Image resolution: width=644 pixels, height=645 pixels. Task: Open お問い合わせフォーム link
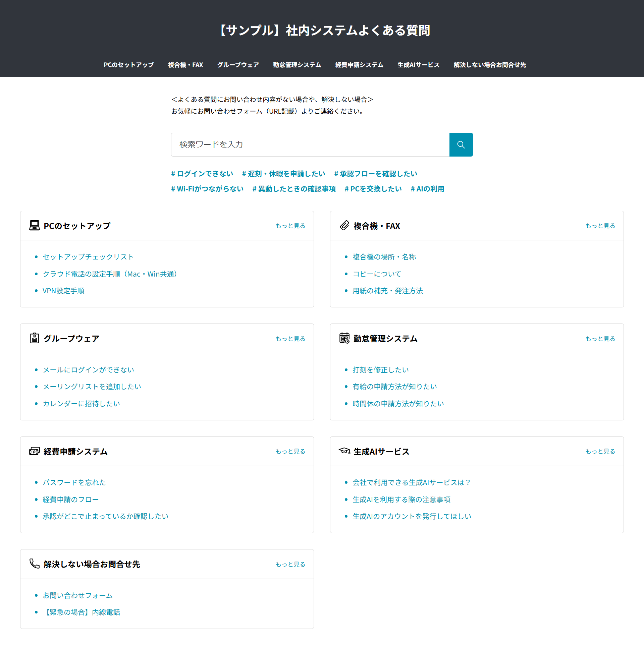click(77, 595)
